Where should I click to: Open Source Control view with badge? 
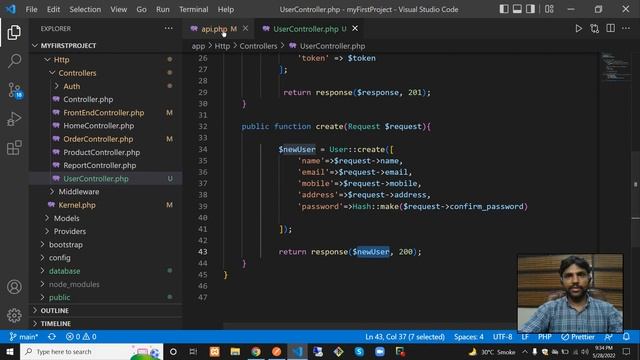click(x=15, y=90)
